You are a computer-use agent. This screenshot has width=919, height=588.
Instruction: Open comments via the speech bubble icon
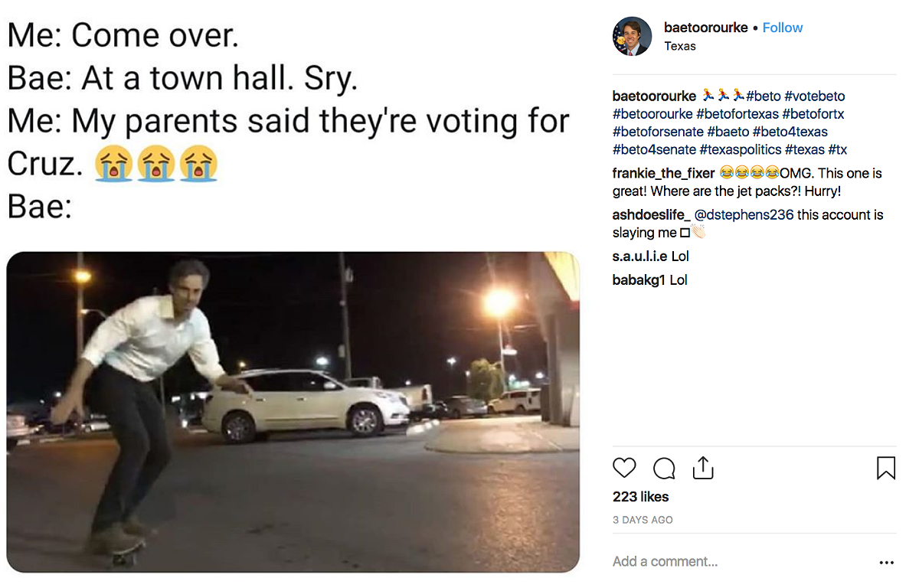pos(663,468)
